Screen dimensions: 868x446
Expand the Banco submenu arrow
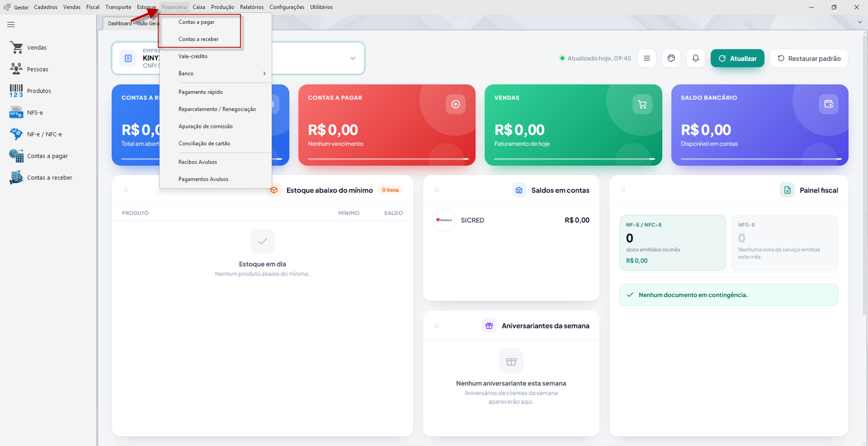[x=264, y=74]
